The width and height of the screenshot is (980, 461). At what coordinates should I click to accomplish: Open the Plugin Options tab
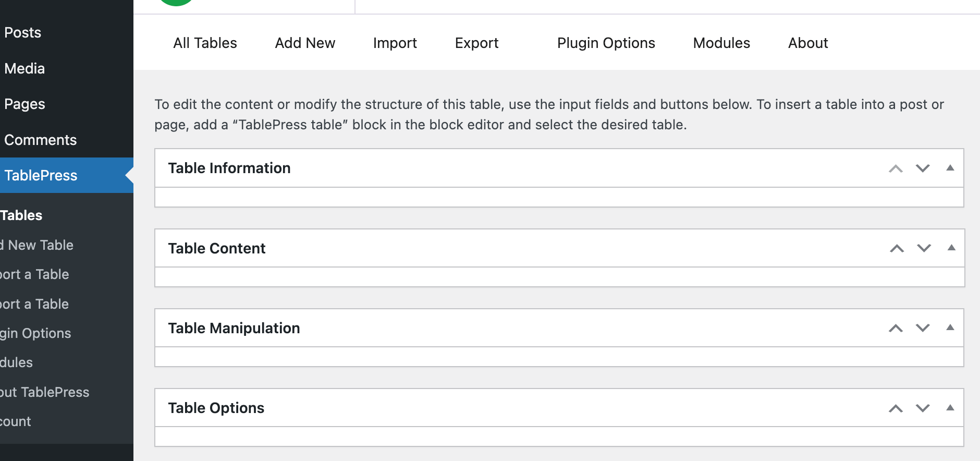pos(606,43)
